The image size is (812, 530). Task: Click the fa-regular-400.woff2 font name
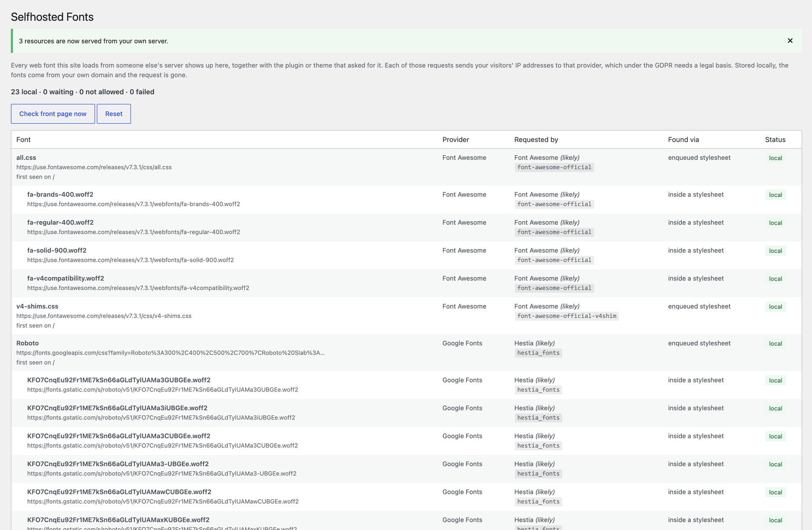pos(60,223)
